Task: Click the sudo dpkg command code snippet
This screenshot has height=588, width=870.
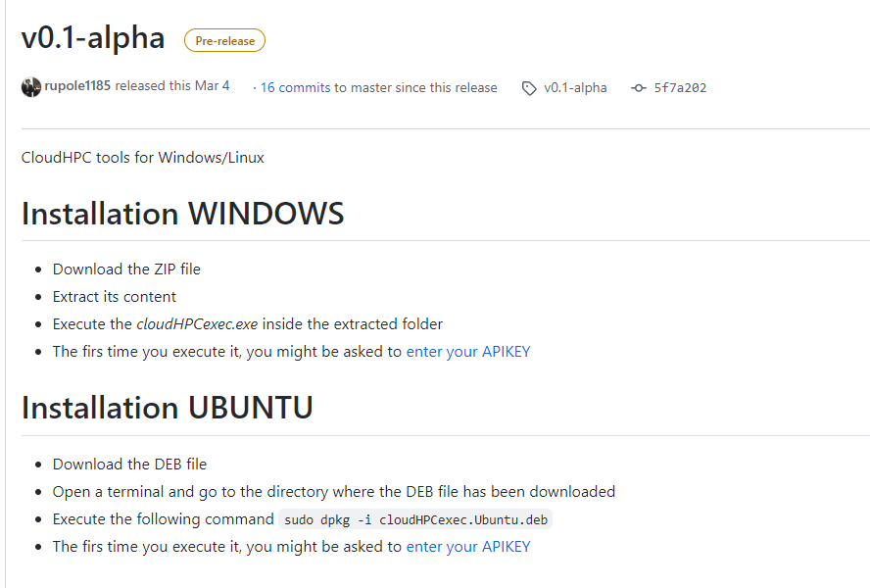Action: pyautogui.click(x=415, y=519)
